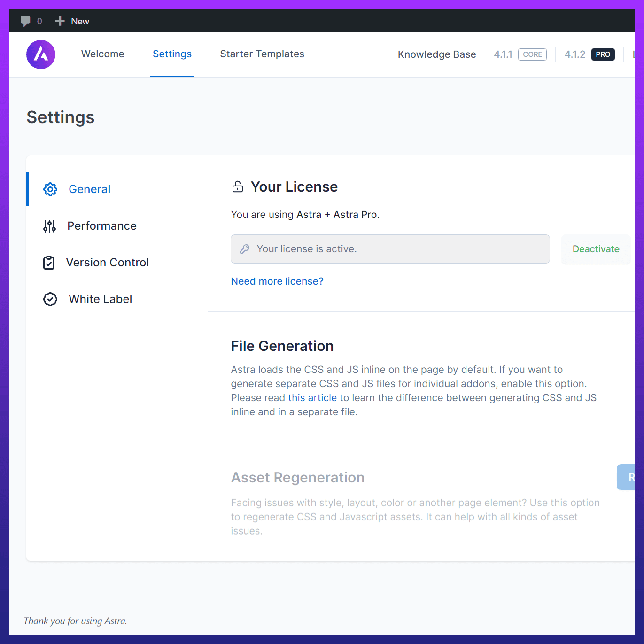Click the unlocked padlock icon beside Your License
Viewport: 644px width, 644px height.
238,187
